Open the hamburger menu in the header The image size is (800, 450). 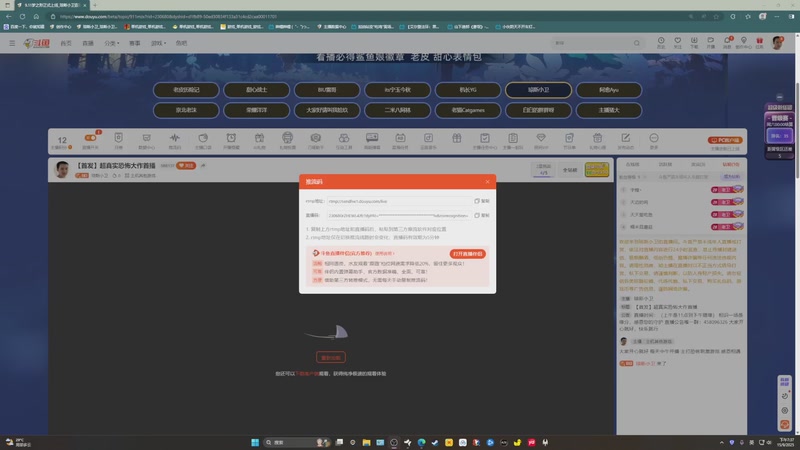[x=12, y=43]
